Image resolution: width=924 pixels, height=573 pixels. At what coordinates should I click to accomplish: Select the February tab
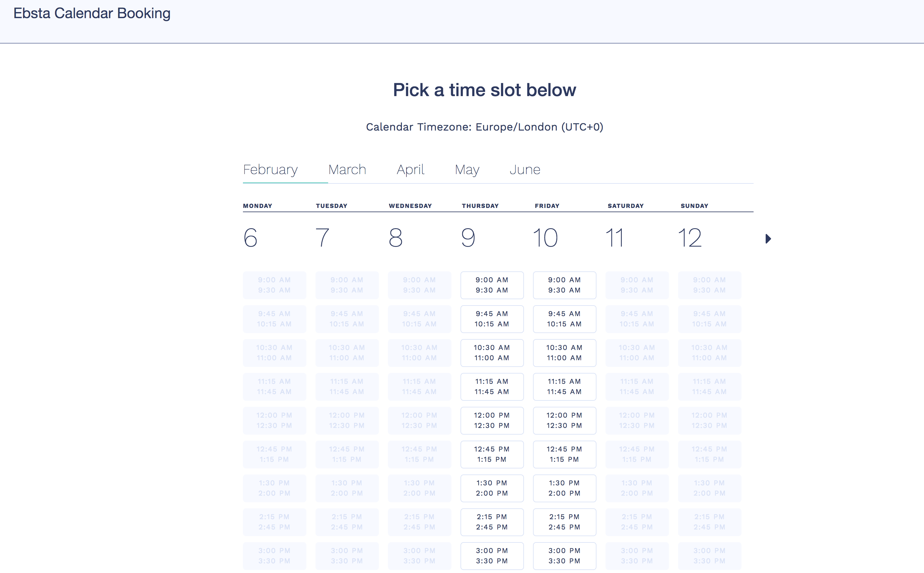270,170
